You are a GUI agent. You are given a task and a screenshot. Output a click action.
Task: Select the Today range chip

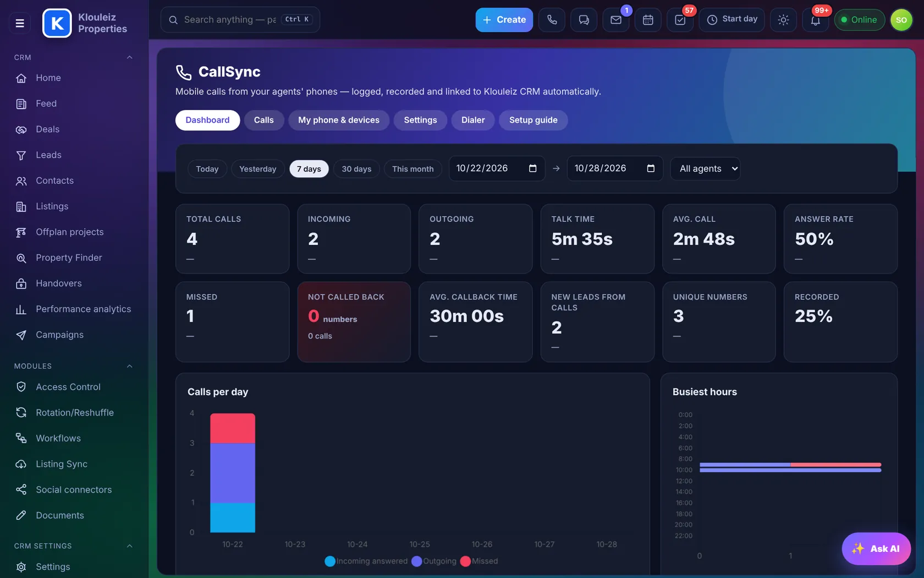[207, 169]
